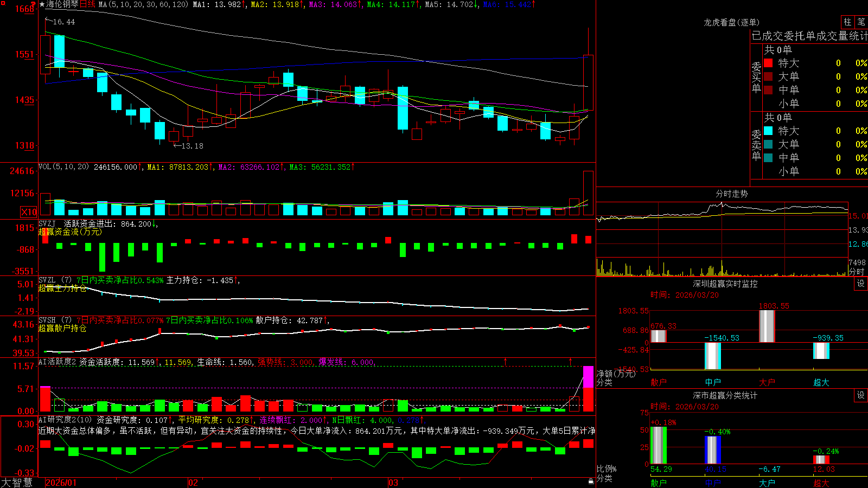Click the MA(5,10,20,30,60,120) indicator parameters
Image resolution: width=868 pixels, height=488 pixels.
coord(144,4)
